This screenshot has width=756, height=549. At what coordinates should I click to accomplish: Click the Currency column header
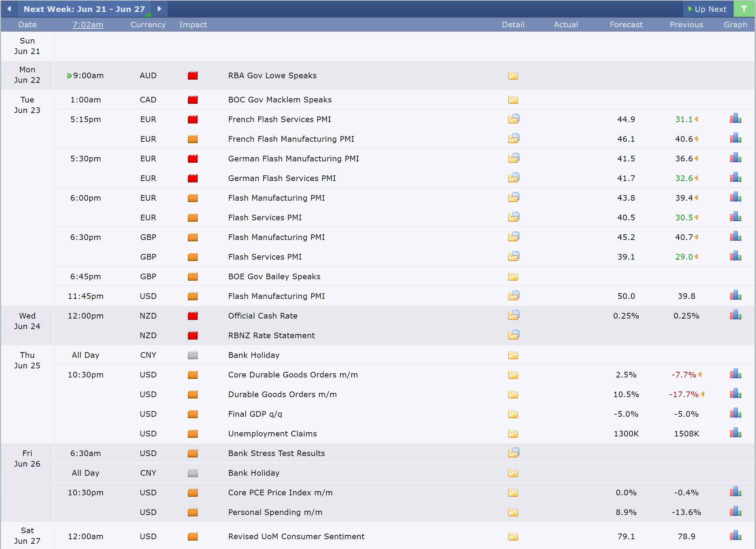pos(148,25)
